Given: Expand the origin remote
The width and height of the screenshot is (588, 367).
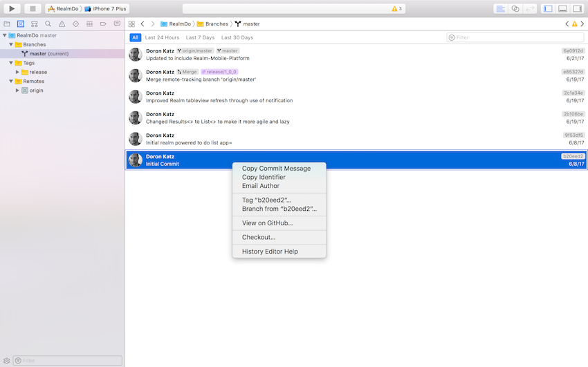Looking at the screenshot, I should point(17,91).
